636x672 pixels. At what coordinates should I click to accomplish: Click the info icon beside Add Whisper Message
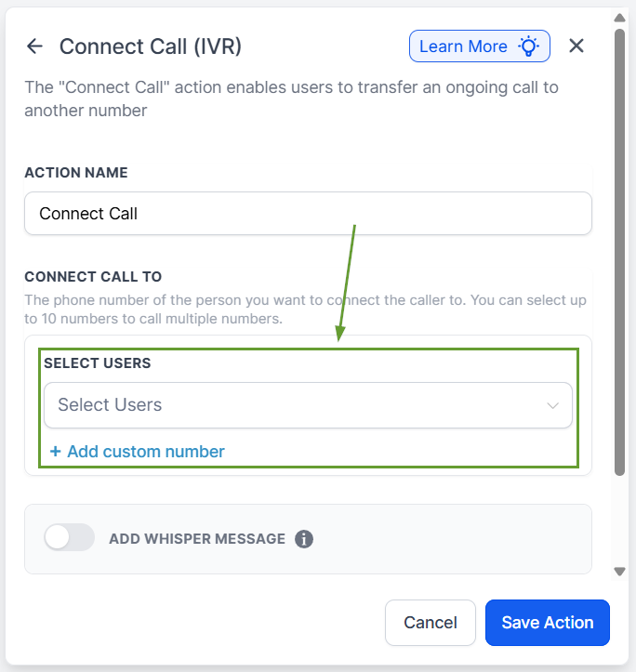[x=304, y=539]
